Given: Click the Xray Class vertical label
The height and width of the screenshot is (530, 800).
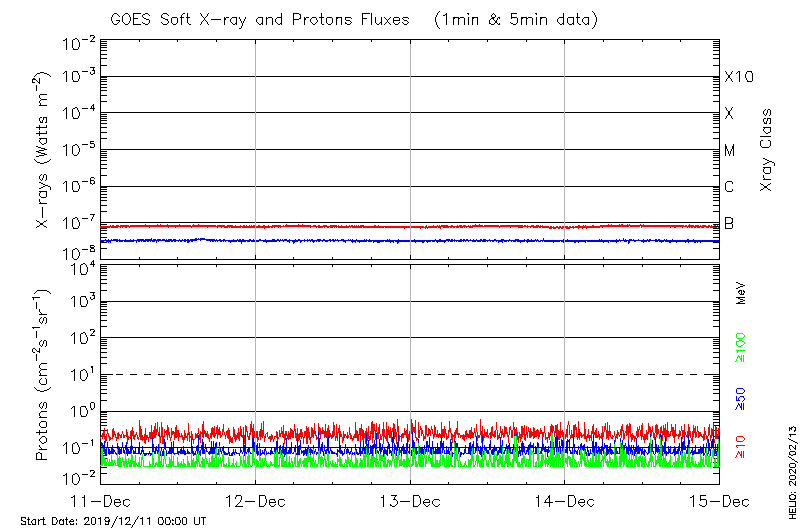Looking at the screenshot, I should tap(767, 150).
